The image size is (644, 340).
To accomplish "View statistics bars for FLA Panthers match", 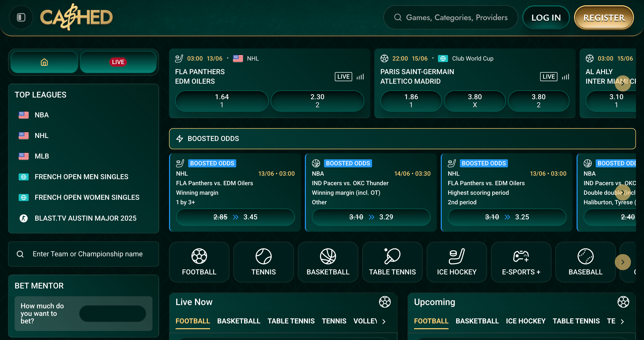I will (x=360, y=77).
